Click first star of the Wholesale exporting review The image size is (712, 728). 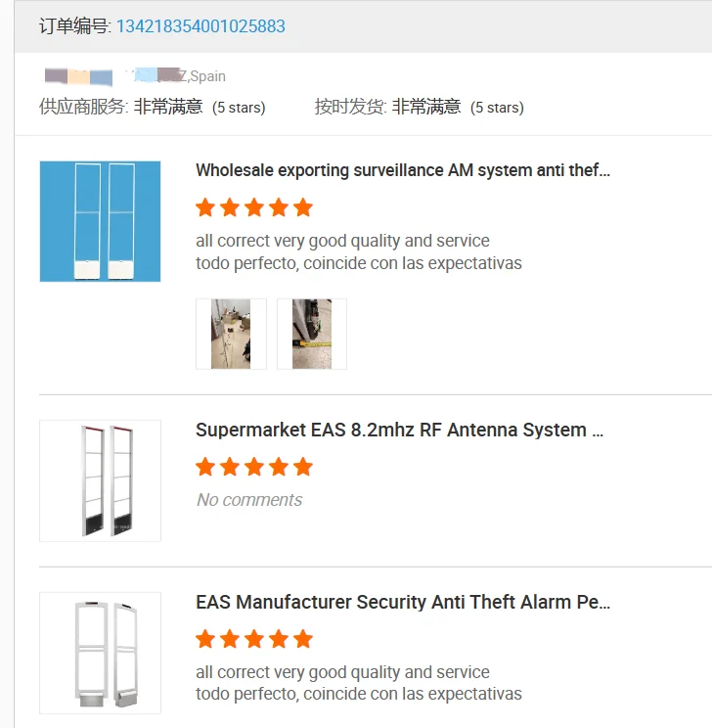click(205, 207)
